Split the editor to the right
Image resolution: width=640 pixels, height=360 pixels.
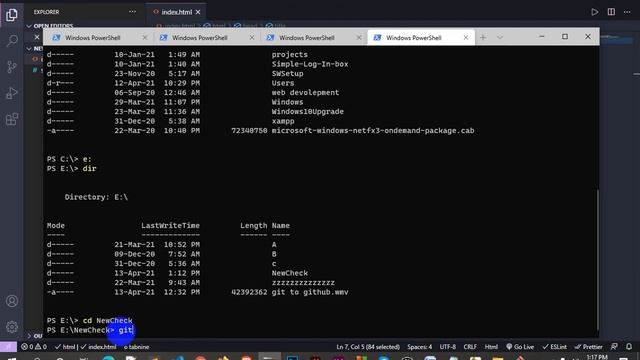[611, 12]
